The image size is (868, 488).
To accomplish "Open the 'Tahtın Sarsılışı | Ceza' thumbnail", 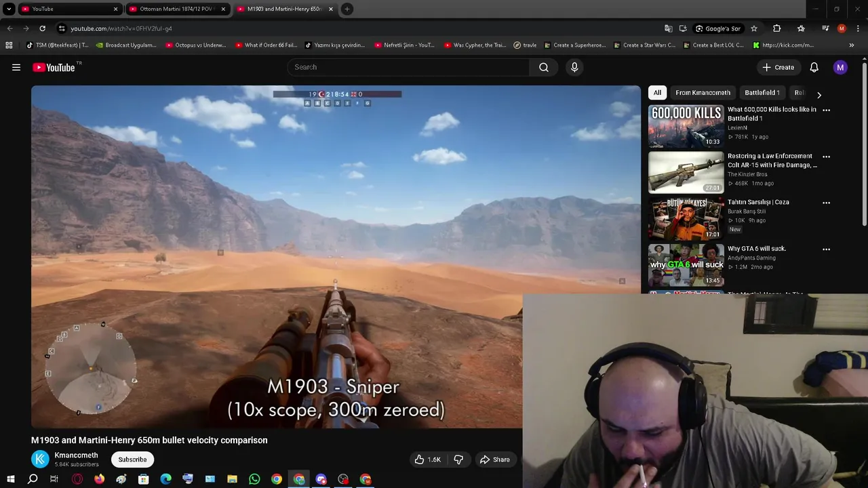I will [x=686, y=219].
